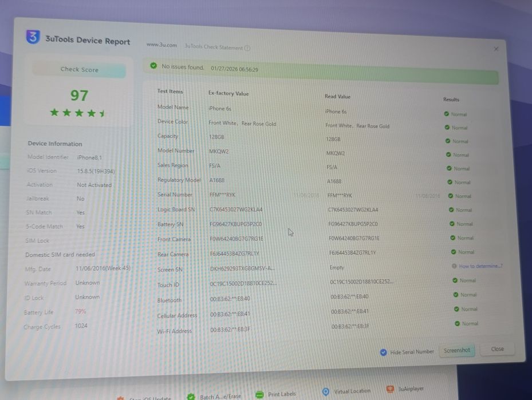This screenshot has height=400, width=532.
Task: Click the Domestic SIM card needed text
Action: click(x=60, y=255)
